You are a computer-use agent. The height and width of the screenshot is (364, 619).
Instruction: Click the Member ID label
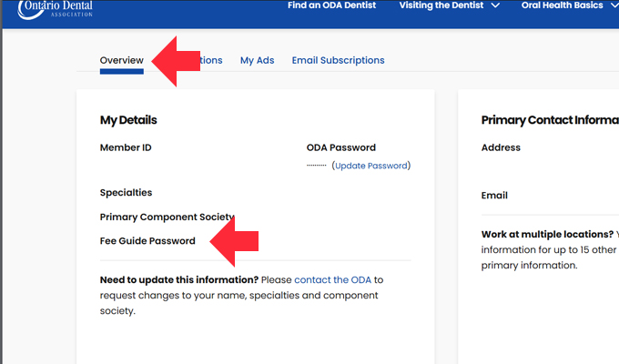click(126, 147)
